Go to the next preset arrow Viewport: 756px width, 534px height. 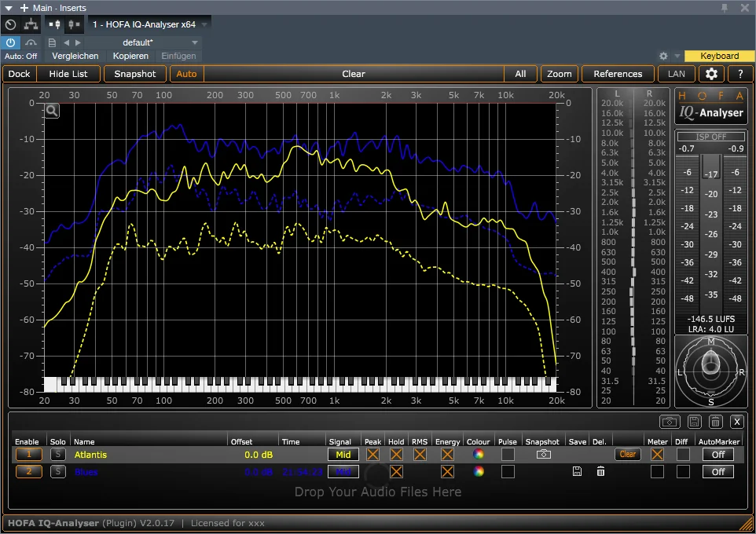coord(78,42)
